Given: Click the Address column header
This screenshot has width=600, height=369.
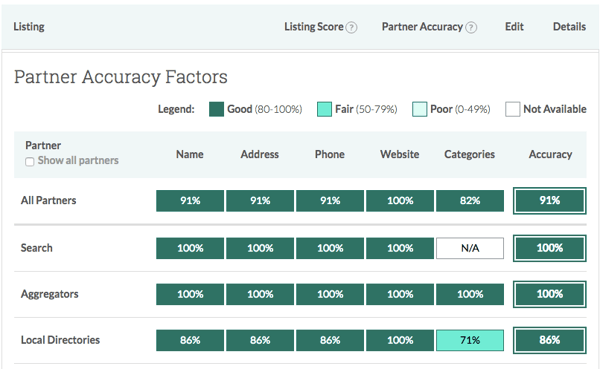Looking at the screenshot, I should [259, 154].
